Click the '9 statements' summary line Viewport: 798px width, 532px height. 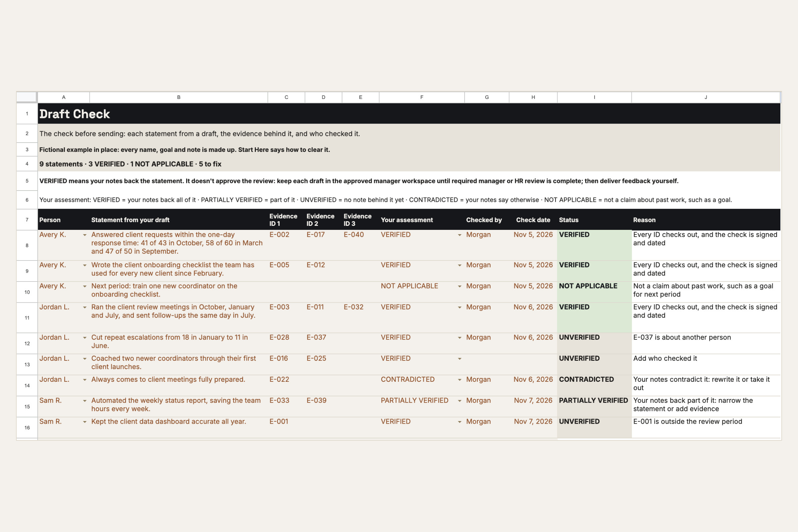coord(130,164)
